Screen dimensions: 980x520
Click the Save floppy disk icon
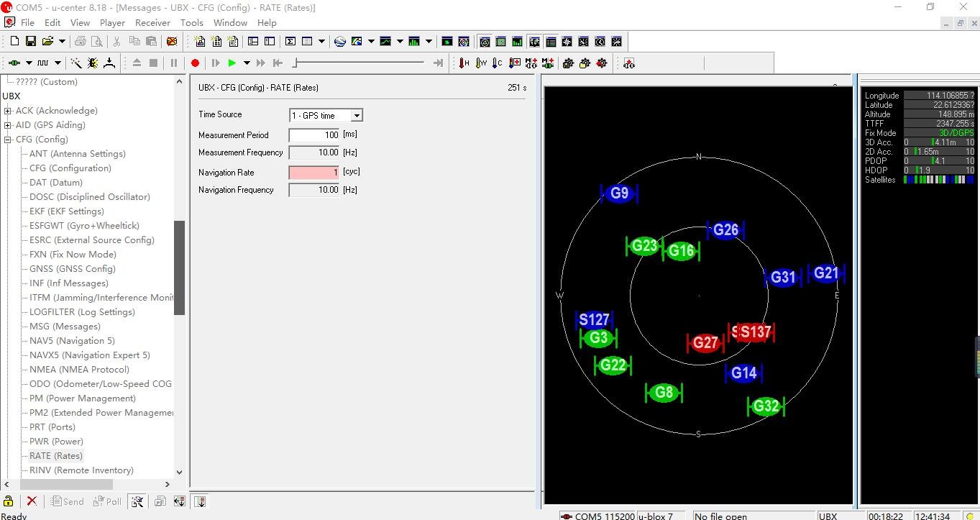click(31, 42)
